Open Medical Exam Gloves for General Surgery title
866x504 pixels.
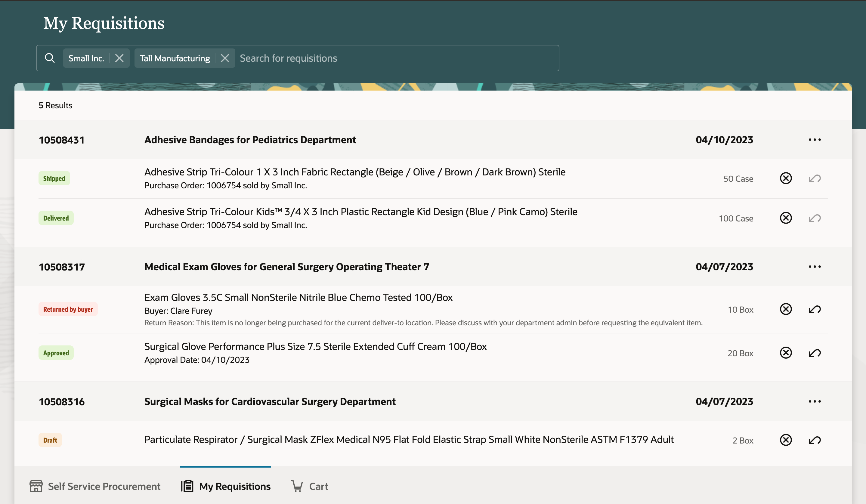click(286, 267)
